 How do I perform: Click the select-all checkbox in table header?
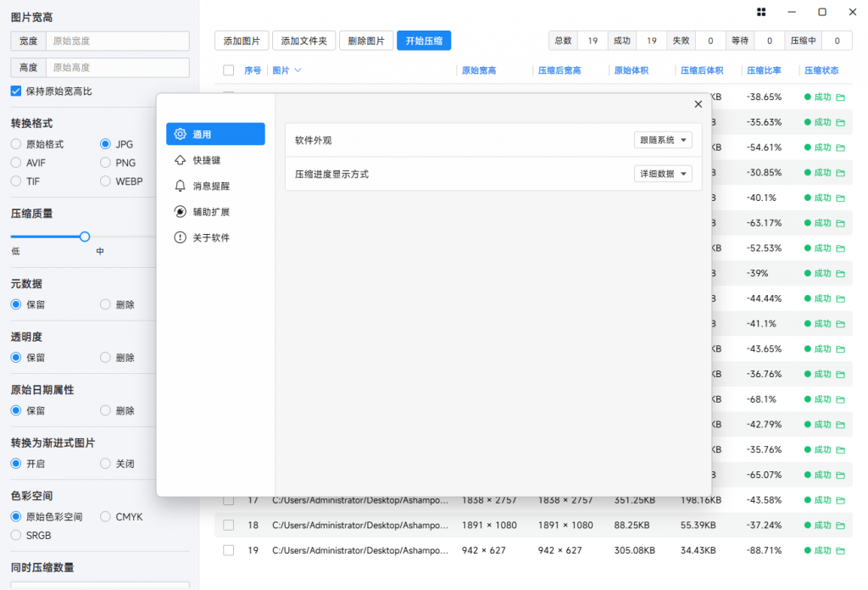(228, 70)
